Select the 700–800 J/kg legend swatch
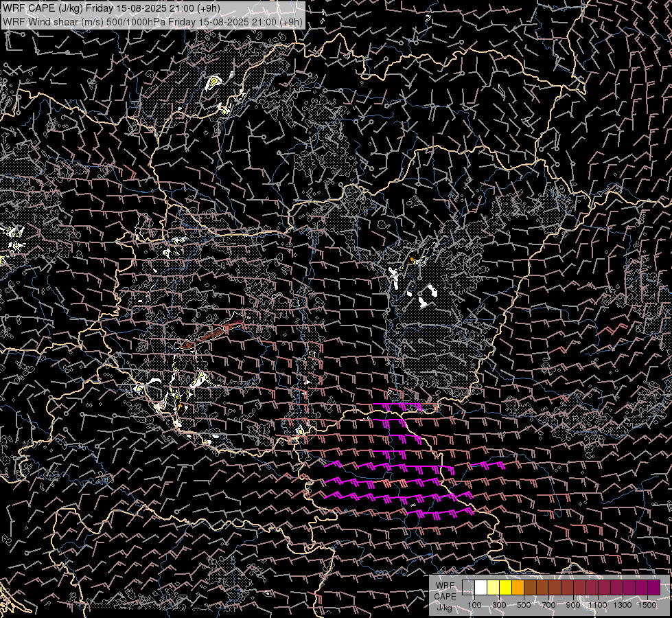 (x=555, y=588)
